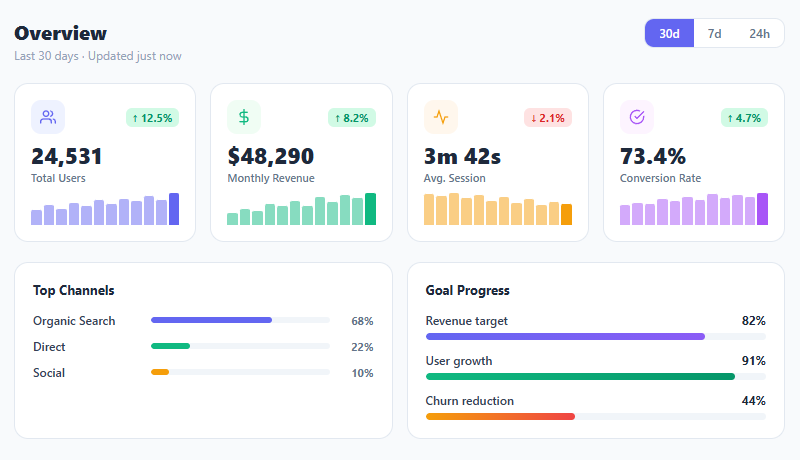Click the Organic Search channel label
The width and height of the screenshot is (800, 460).
(74, 321)
